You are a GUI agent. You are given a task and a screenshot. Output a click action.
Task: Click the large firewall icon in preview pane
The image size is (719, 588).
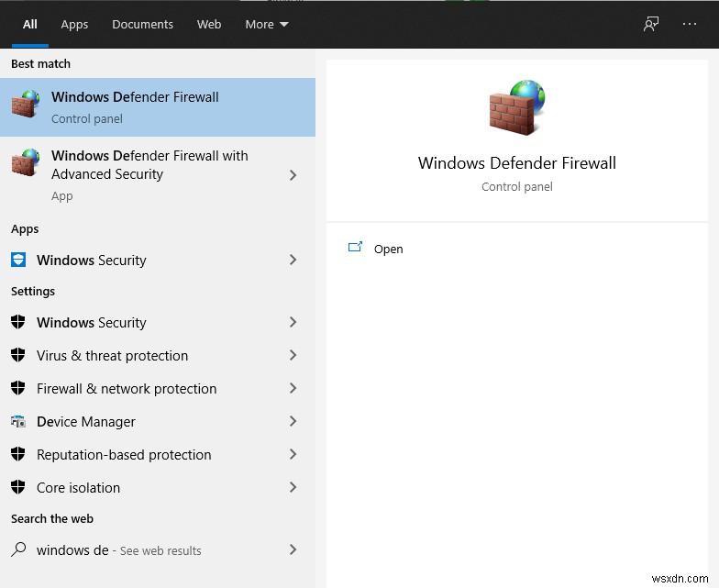pyautogui.click(x=516, y=107)
